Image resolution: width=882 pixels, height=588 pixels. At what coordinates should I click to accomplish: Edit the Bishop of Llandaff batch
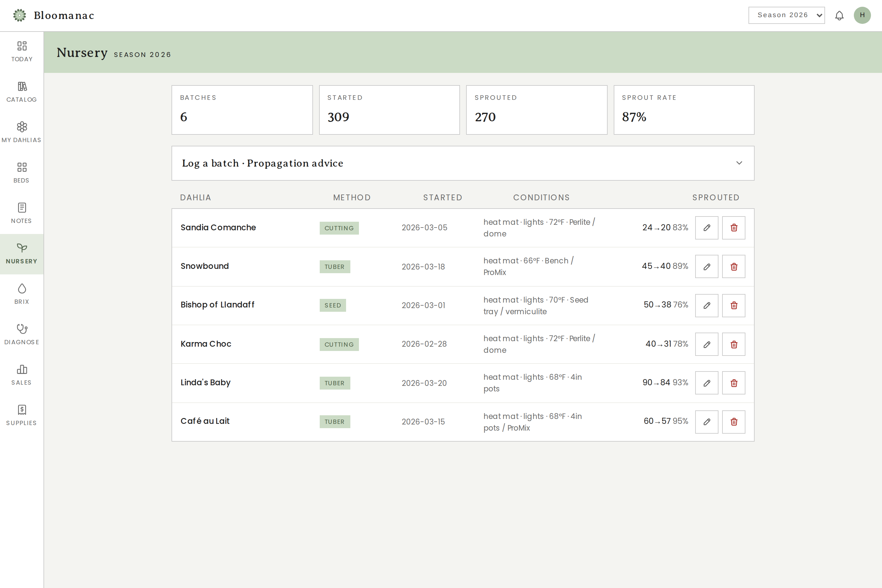coord(707,305)
